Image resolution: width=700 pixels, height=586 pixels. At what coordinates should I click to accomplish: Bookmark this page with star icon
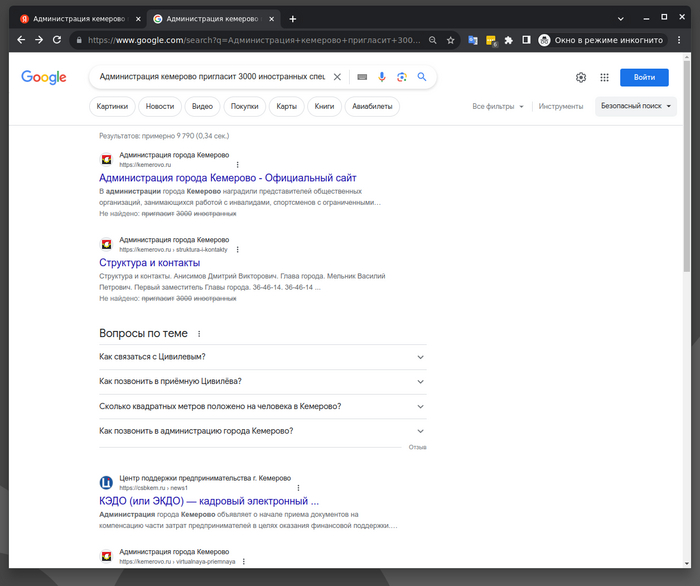pyautogui.click(x=451, y=40)
